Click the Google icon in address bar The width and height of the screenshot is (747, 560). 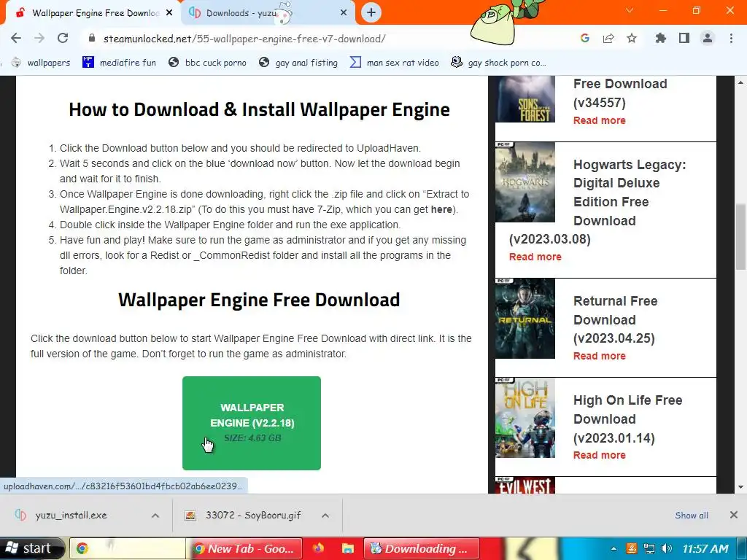coord(585,38)
